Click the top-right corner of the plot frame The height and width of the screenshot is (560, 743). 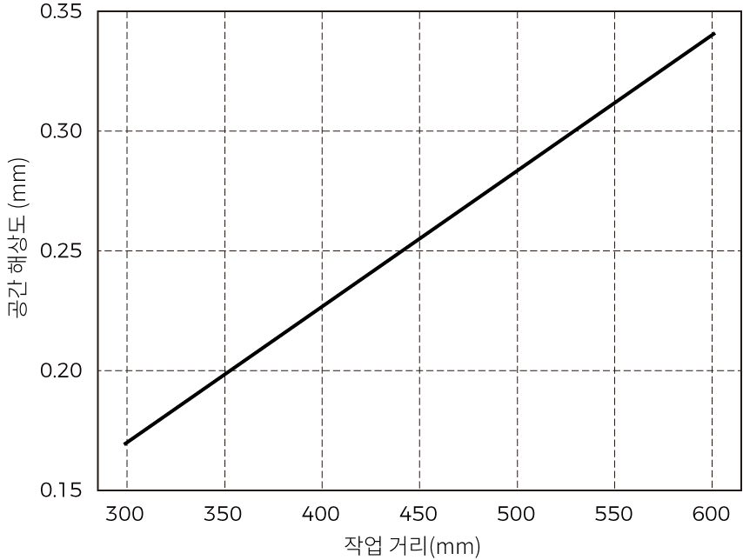coord(742,12)
